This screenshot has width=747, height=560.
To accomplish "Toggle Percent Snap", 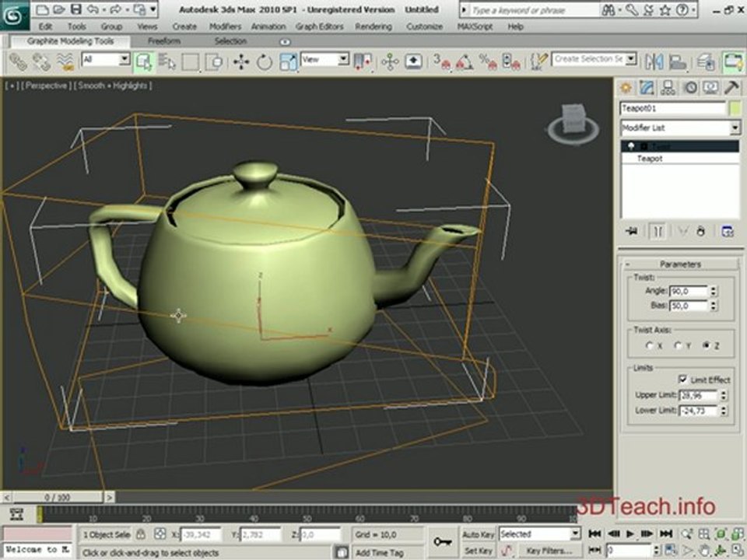I will tap(488, 62).
